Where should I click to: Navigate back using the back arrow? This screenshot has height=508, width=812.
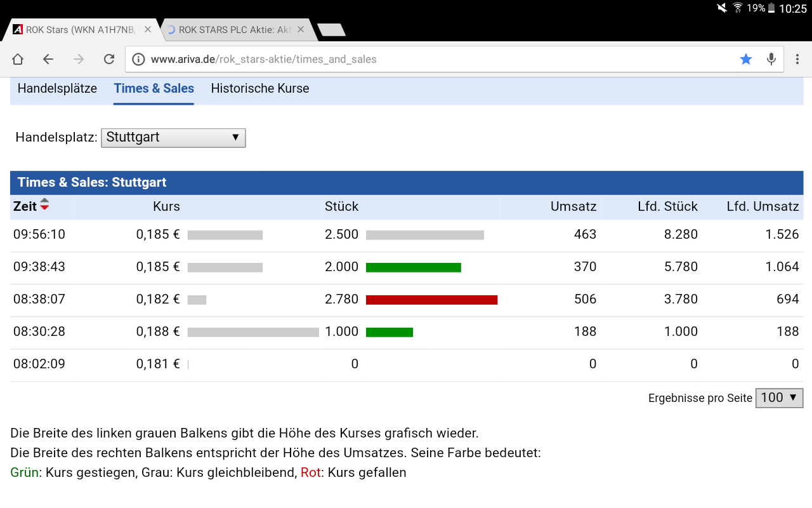point(48,58)
